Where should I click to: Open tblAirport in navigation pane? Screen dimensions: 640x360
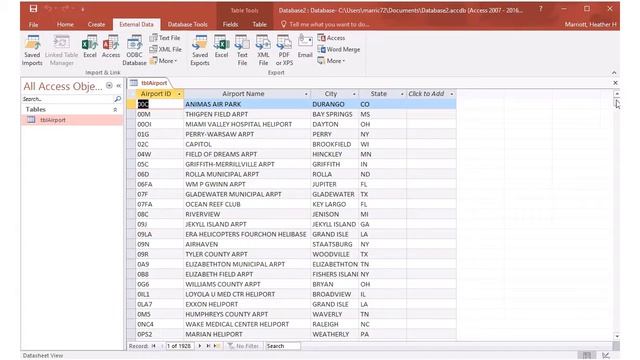click(x=72, y=120)
